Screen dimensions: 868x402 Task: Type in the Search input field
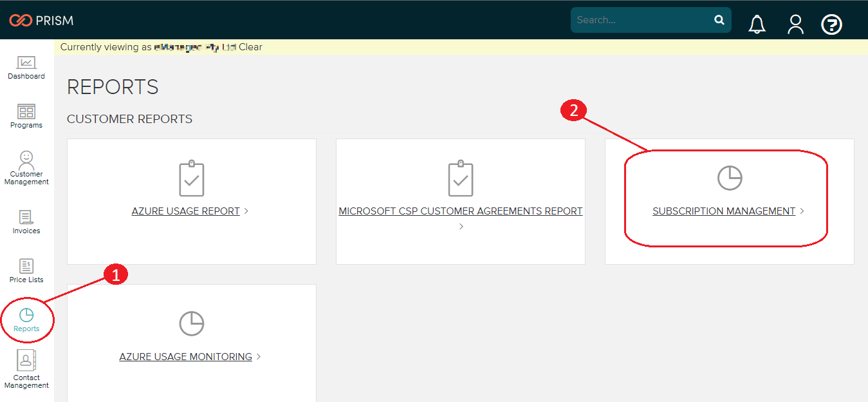coord(640,20)
